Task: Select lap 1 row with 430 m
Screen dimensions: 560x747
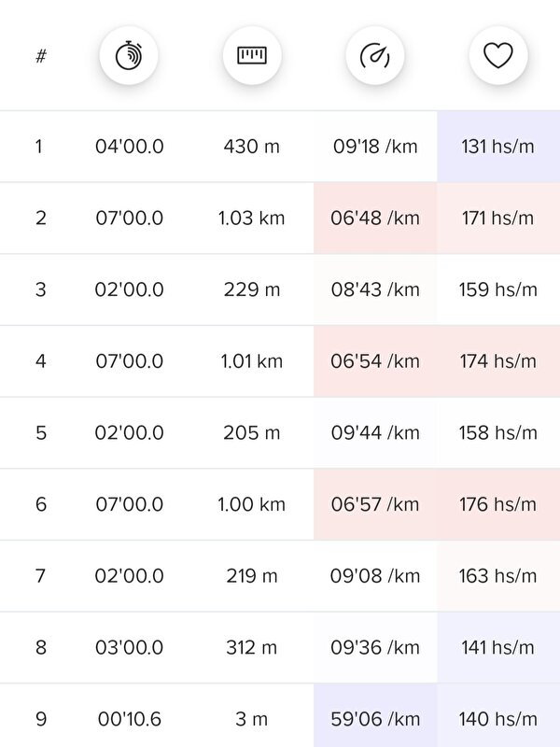Action: (280, 147)
